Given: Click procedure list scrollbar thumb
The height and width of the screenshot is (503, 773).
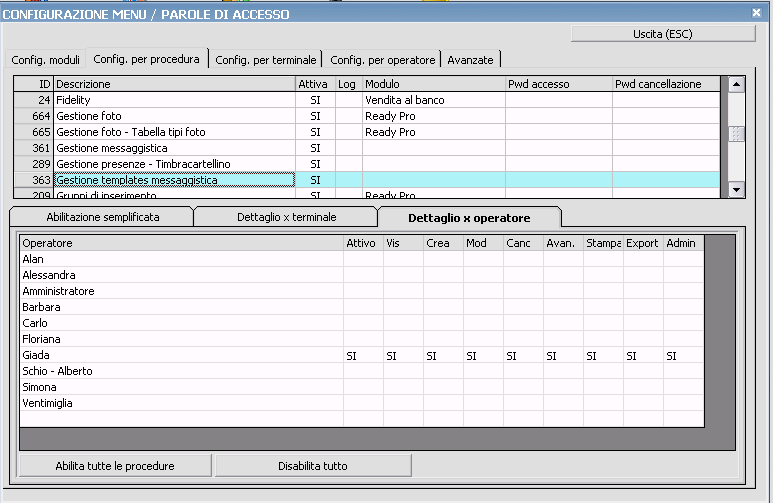Looking at the screenshot, I should point(737,134).
